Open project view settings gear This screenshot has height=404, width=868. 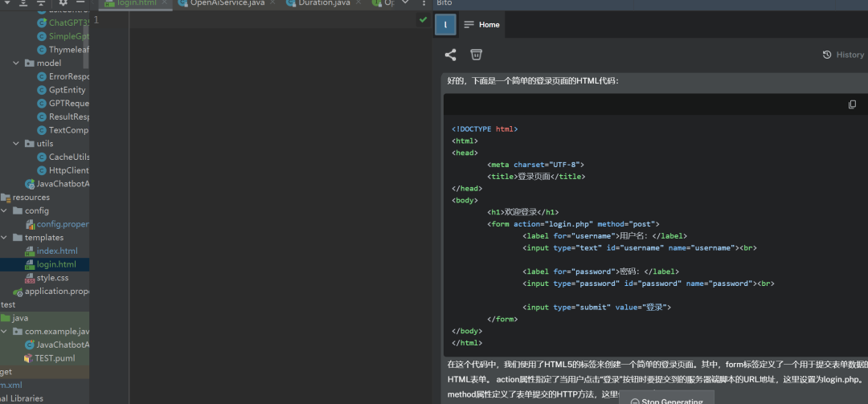[63, 2]
